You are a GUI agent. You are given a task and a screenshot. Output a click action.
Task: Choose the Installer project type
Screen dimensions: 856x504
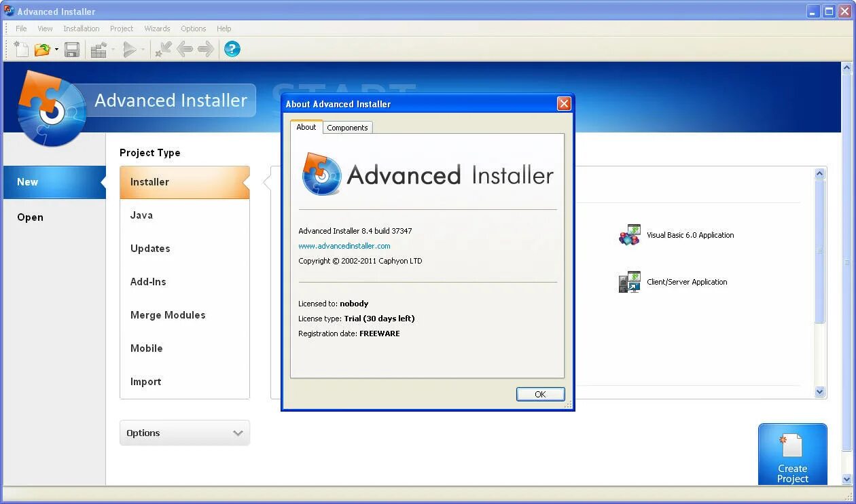(x=184, y=182)
